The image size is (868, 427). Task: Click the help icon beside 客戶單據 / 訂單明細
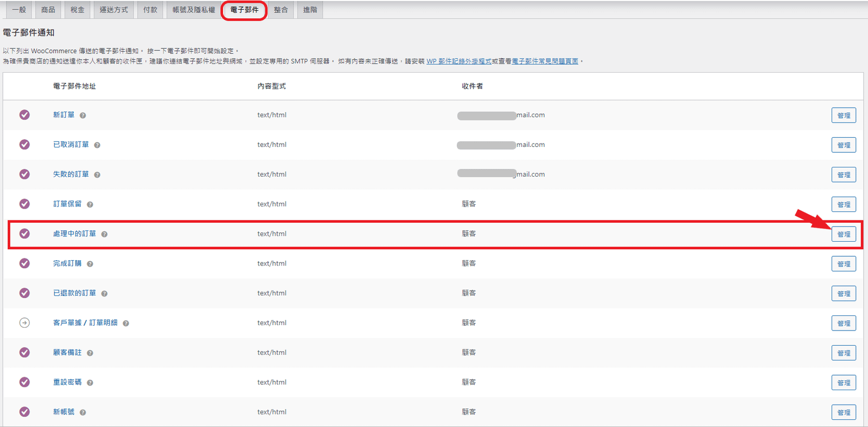point(126,324)
